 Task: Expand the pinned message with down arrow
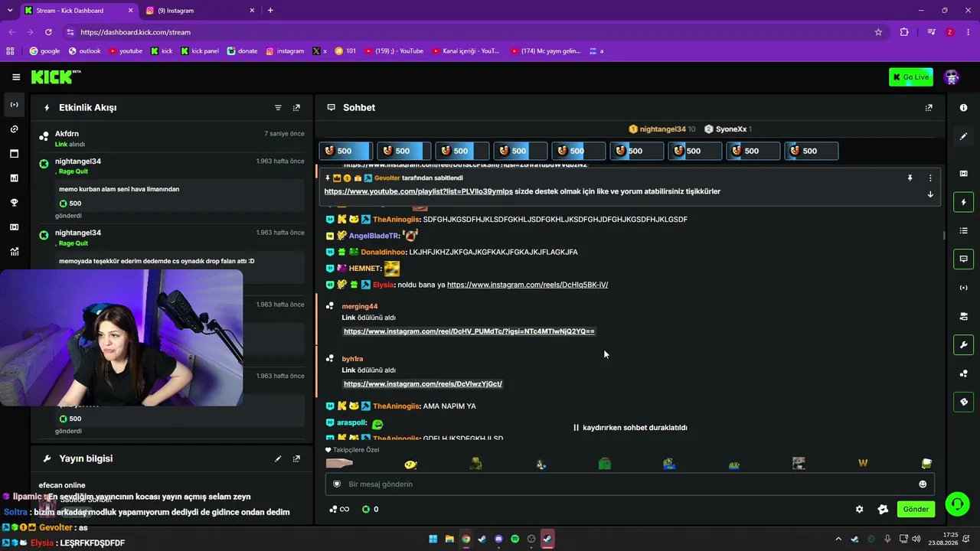(x=930, y=194)
